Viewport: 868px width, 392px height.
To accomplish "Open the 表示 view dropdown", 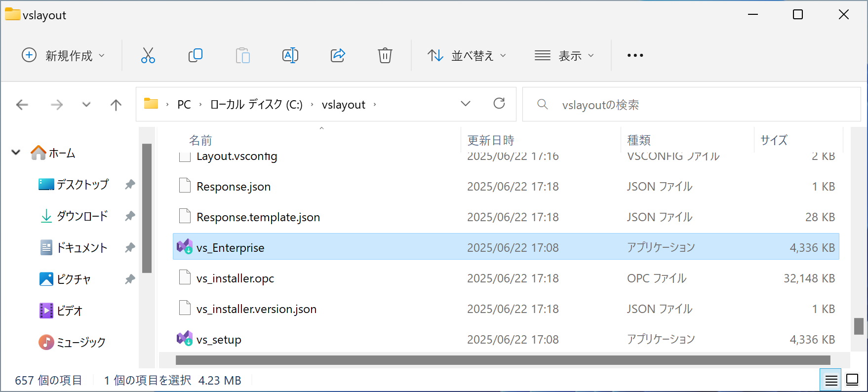I will (564, 55).
